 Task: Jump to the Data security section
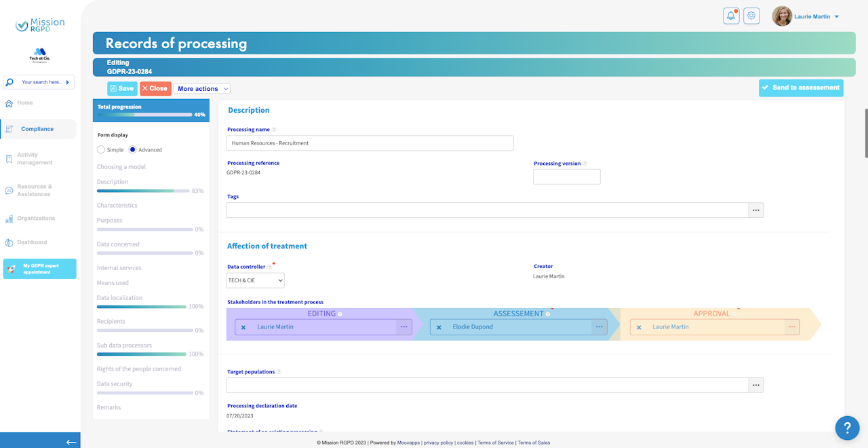[115, 384]
